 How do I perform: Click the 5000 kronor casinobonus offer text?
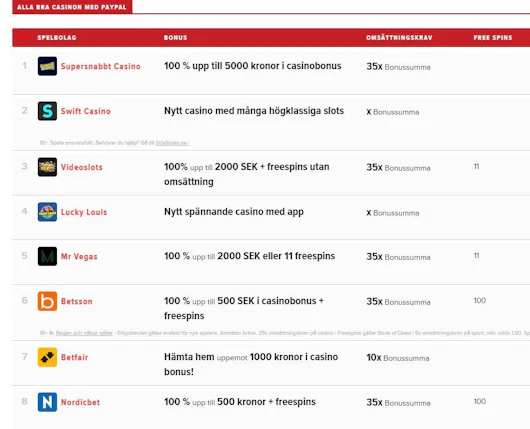(252, 66)
